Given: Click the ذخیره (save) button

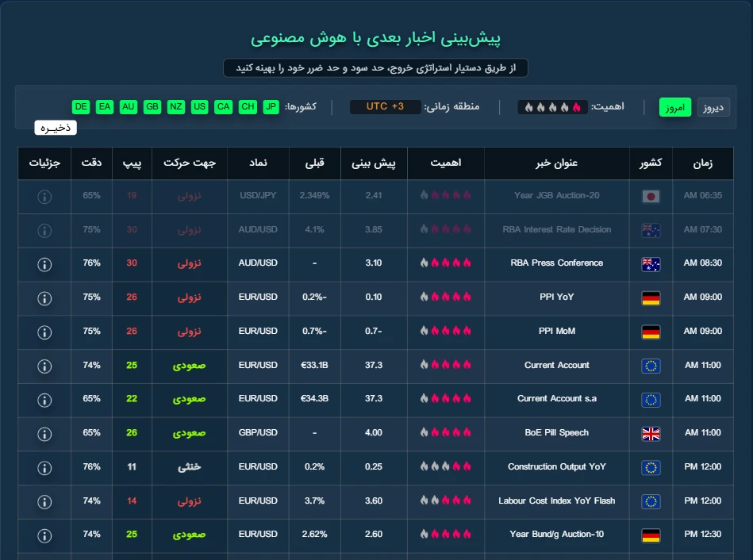Looking at the screenshot, I should point(56,128).
